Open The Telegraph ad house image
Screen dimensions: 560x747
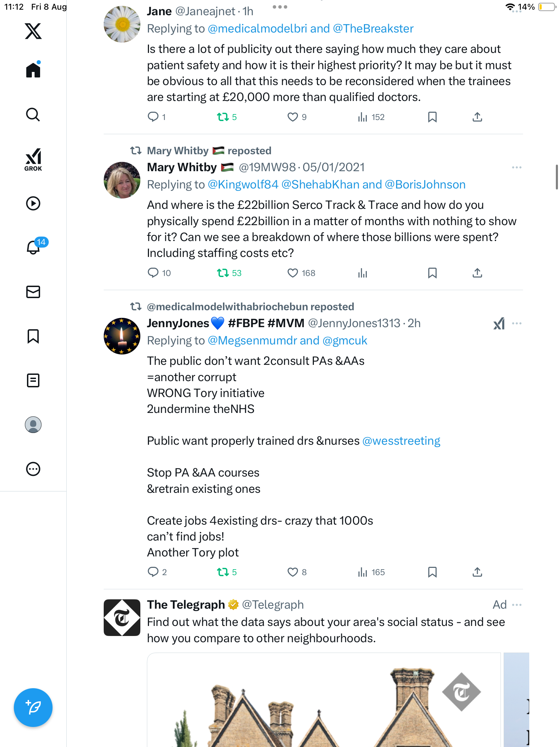tap(324, 700)
